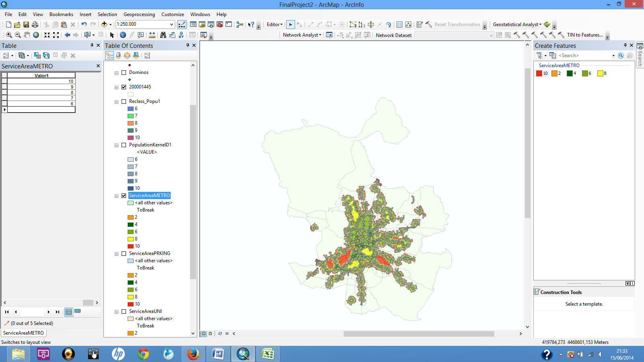The image size is (644, 362).
Task: Go back to previous extent
Action: (x=67, y=35)
